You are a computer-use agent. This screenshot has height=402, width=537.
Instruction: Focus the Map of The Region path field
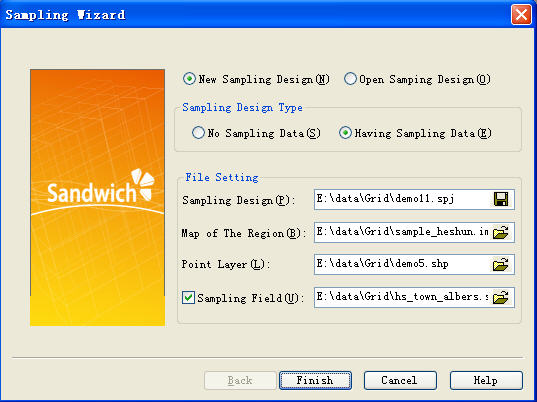pyautogui.click(x=403, y=232)
